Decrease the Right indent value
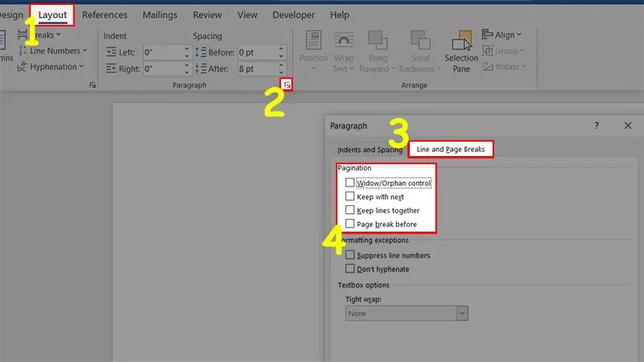The width and height of the screenshot is (644, 362). (x=187, y=72)
